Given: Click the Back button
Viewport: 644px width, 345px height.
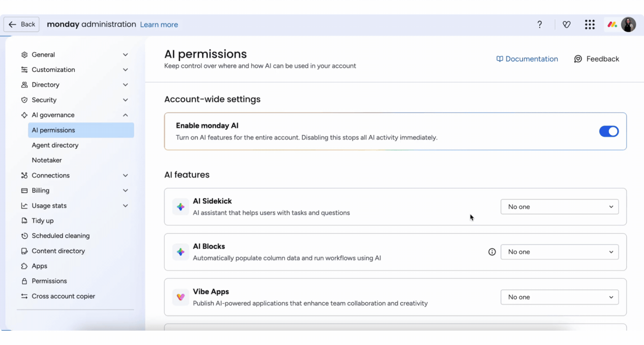Looking at the screenshot, I should coord(21,24).
